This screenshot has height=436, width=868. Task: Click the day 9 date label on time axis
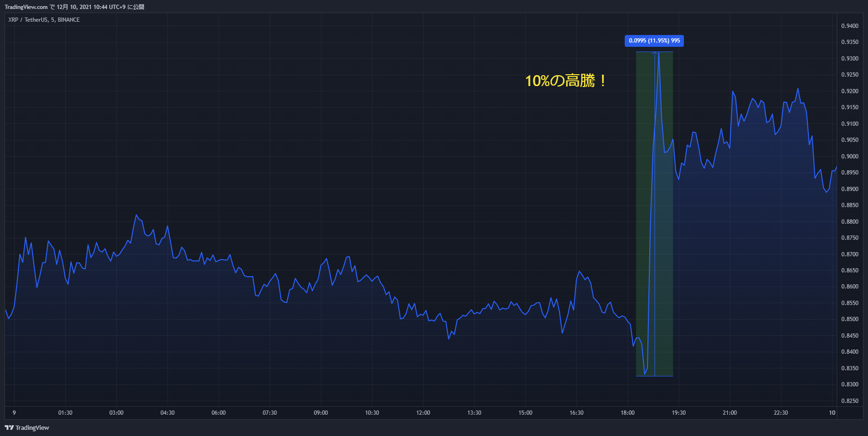click(14, 413)
